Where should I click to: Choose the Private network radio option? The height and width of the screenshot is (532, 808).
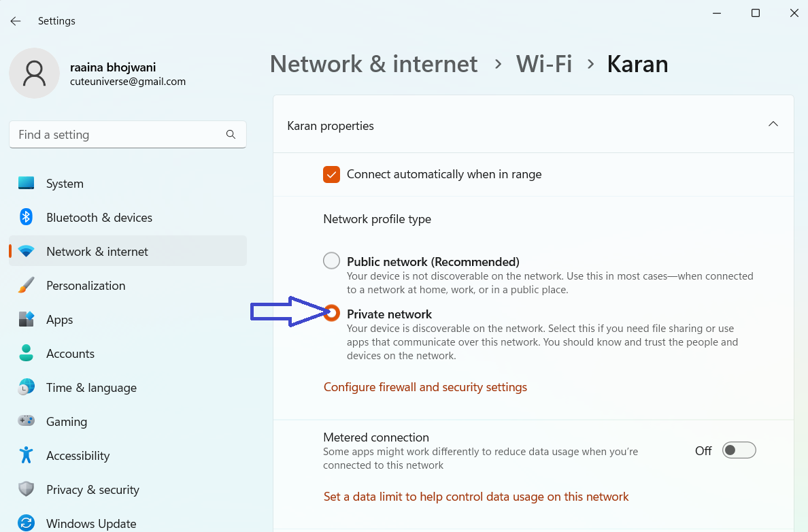coord(332,314)
